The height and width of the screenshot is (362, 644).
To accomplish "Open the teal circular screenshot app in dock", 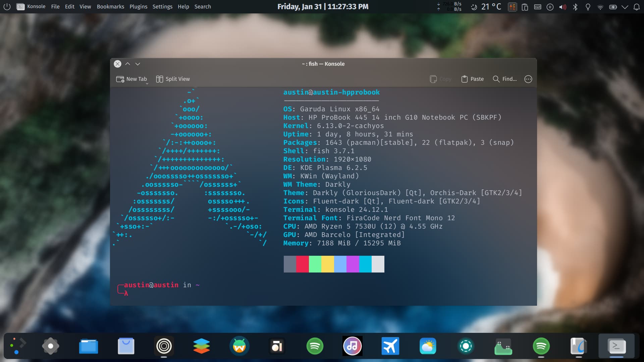I will coord(466,346).
